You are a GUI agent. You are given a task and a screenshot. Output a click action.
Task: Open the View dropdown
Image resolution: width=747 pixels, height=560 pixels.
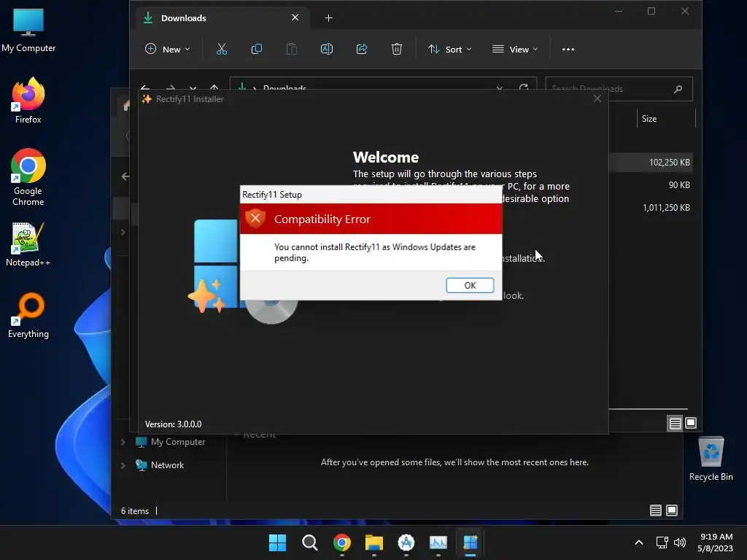[515, 49]
